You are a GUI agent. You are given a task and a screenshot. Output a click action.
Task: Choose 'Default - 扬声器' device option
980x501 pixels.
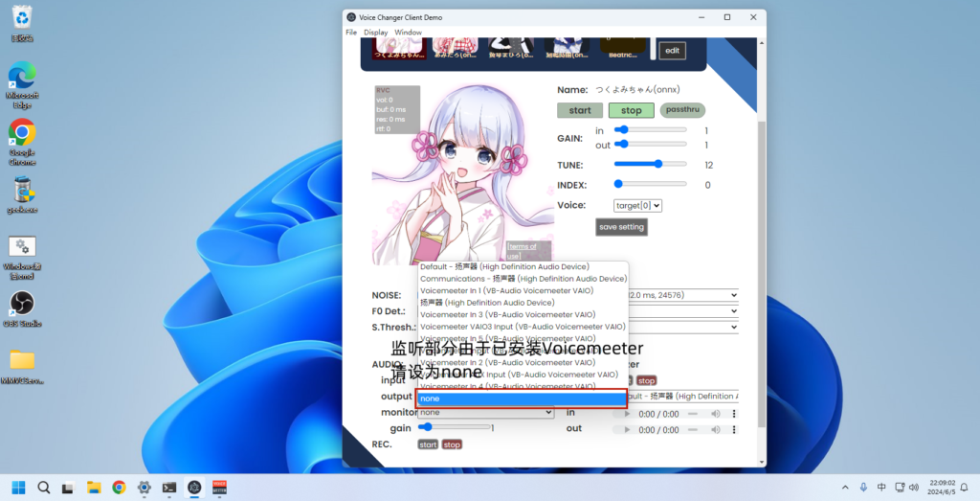[522, 266]
